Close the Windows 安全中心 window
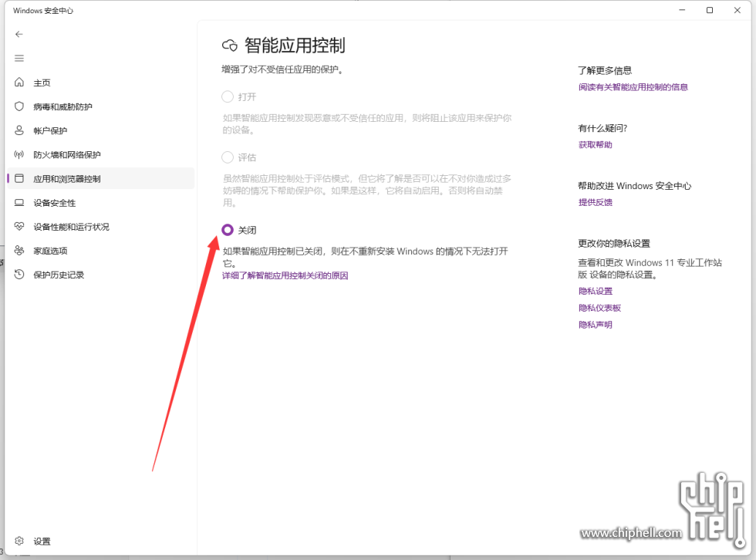The width and height of the screenshot is (756, 560). pyautogui.click(x=737, y=10)
